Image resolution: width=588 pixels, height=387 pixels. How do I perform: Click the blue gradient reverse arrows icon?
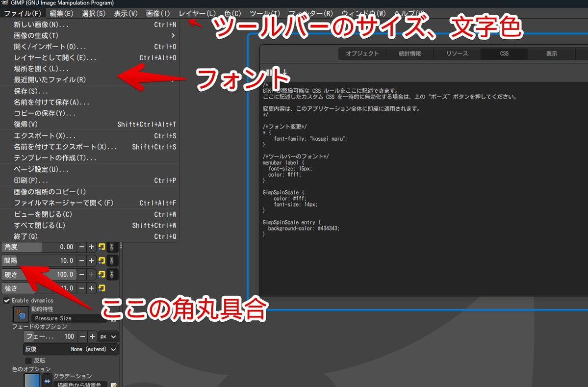[x=47, y=381]
